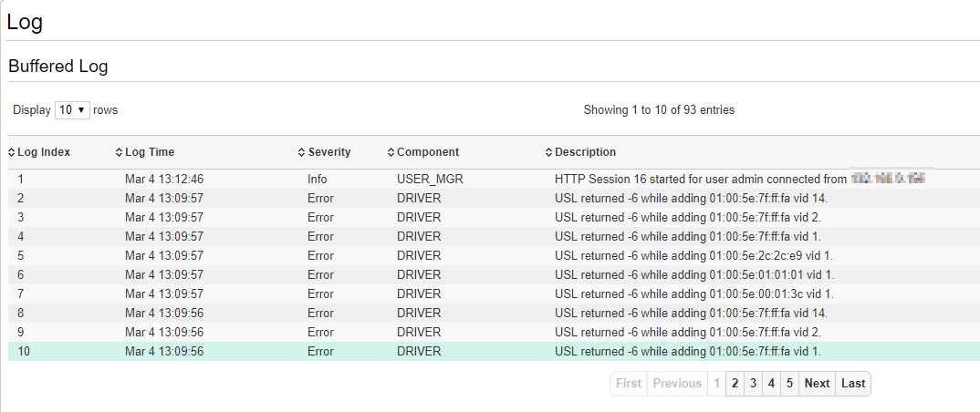The image size is (980, 412).
Task: Jump to the Last page
Action: coord(853,384)
